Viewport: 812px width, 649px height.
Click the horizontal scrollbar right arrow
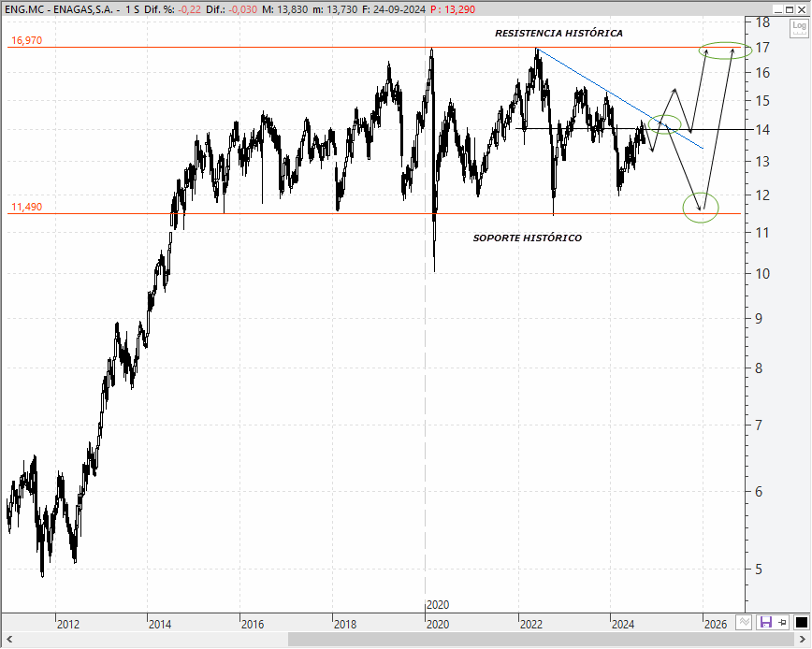(x=803, y=639)
